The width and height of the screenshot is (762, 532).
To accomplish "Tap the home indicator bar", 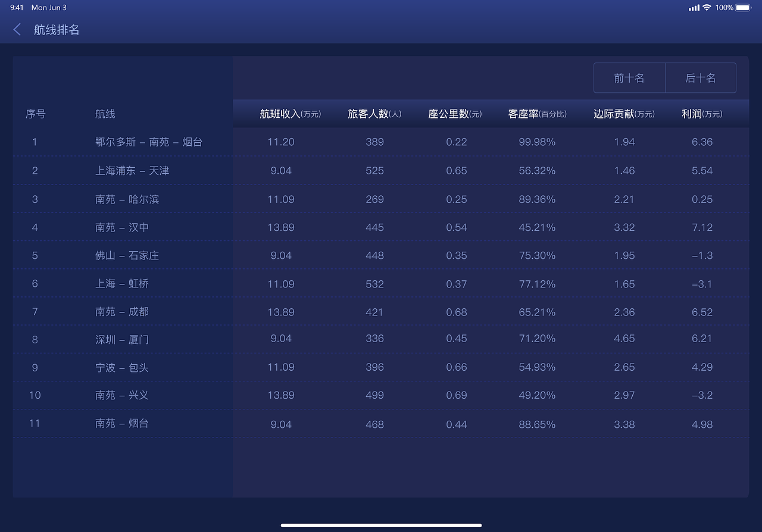I will pyautogui.click(x=381, y=525).
